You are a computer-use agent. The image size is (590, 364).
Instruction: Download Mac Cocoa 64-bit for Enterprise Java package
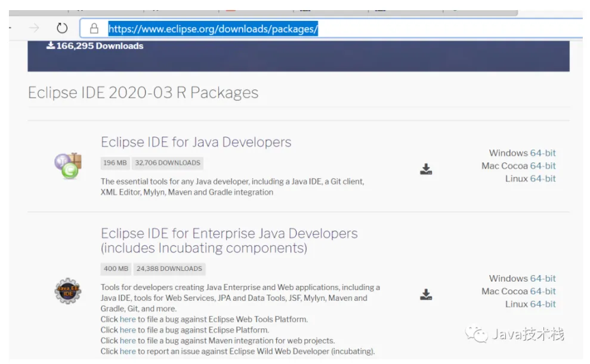pyautogui.click(x=542, y=291)
